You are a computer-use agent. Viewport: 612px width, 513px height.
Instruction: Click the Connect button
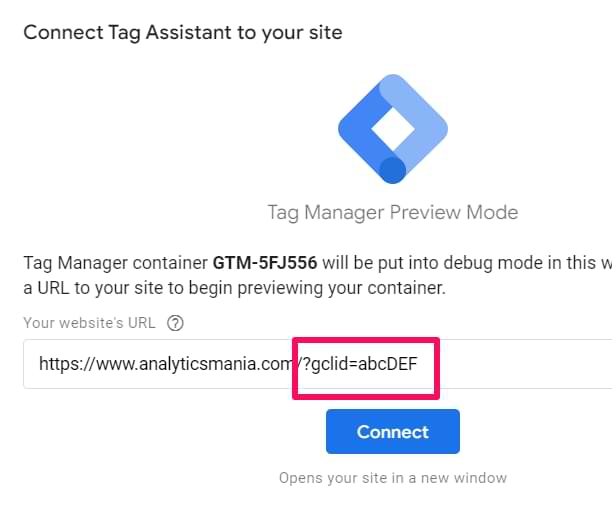(393, 431)
